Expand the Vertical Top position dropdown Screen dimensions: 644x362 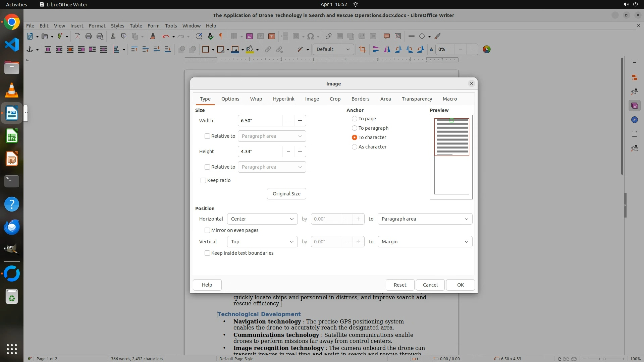point(262,242)
